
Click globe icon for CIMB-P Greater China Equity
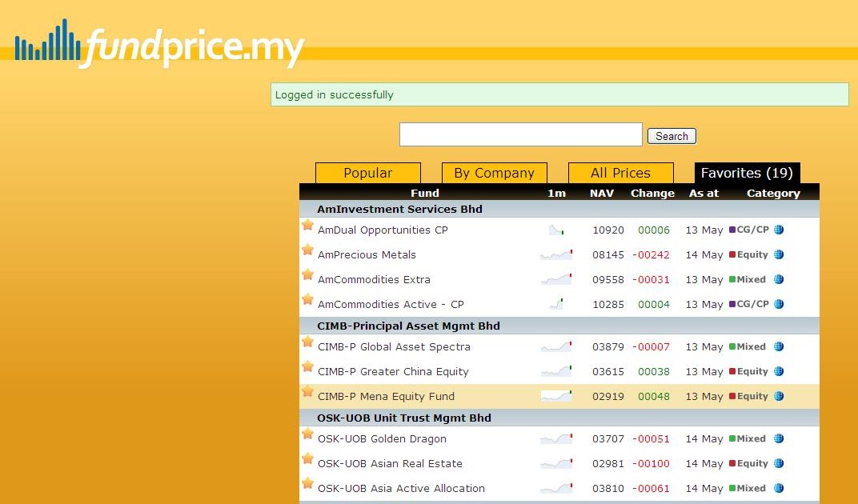(779, 371)
